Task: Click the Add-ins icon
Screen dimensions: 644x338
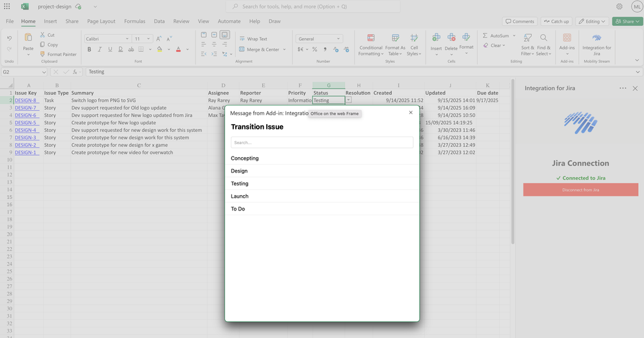Action: click(567, 38)
